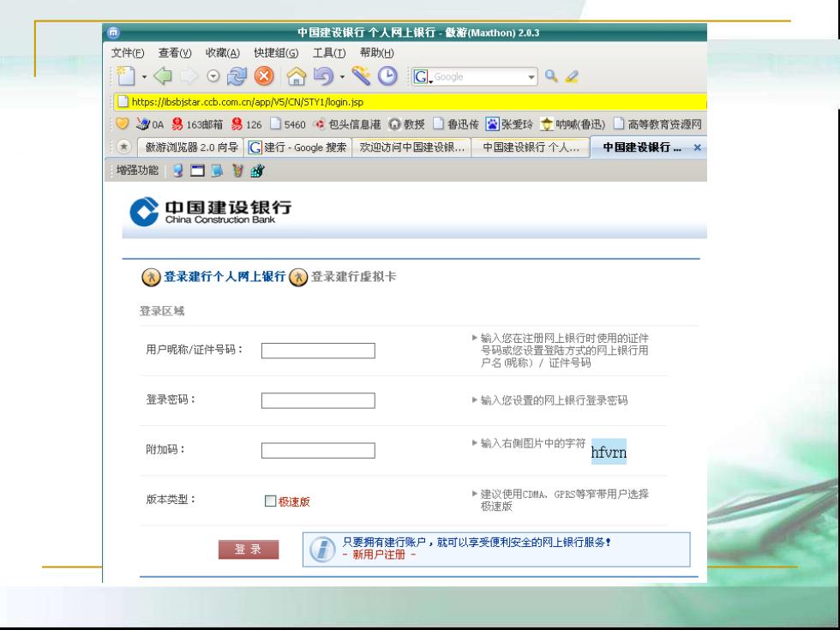Viewport: 840px width, 630px height.
Task: Click the blue undo arrow icon
Action: point(323,76)
